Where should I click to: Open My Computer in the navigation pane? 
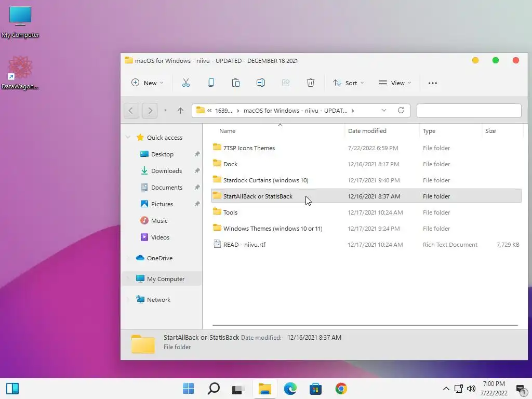click(x=166, y=279)
